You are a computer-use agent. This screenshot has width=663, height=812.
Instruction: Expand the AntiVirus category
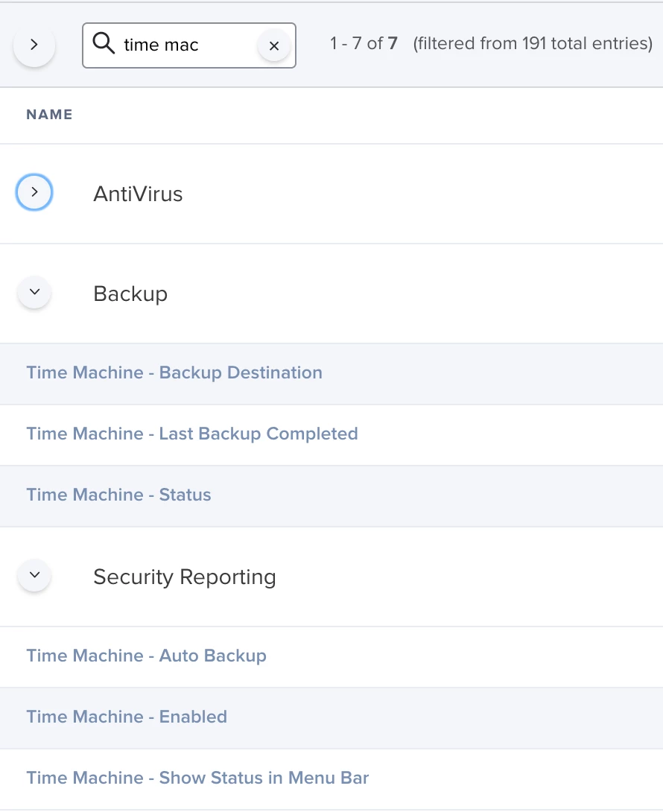[x=34, y=192]
